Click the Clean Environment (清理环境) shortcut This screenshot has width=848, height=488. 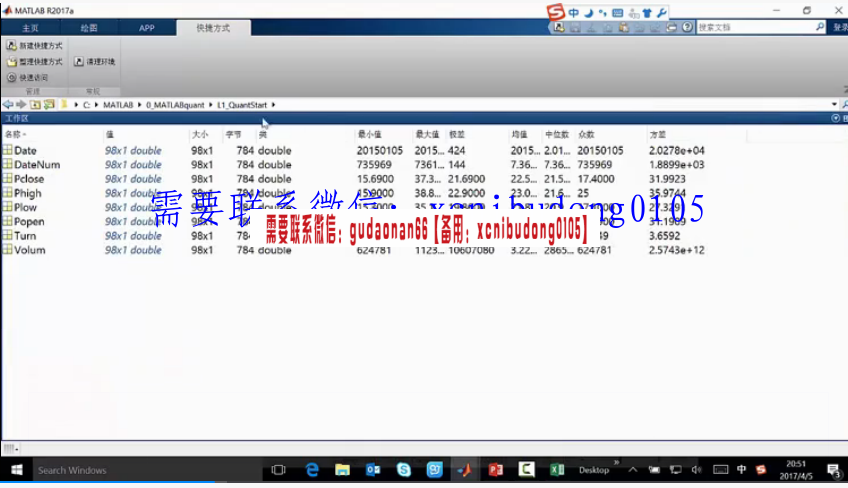(95, 62)
